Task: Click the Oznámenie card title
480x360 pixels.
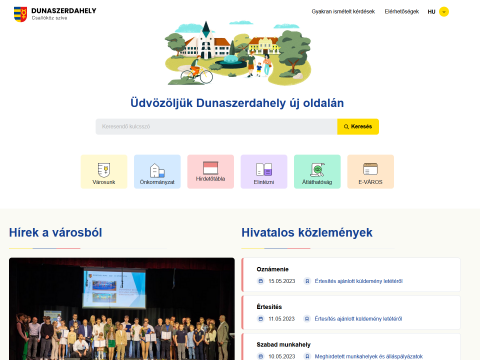Action: click(273, 269)
